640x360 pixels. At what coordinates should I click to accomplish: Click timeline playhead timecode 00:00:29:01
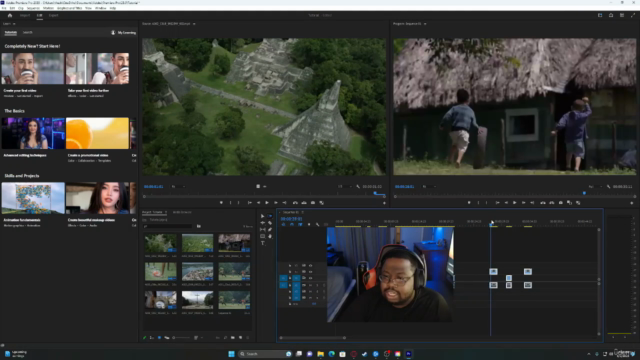click(291, 219)
